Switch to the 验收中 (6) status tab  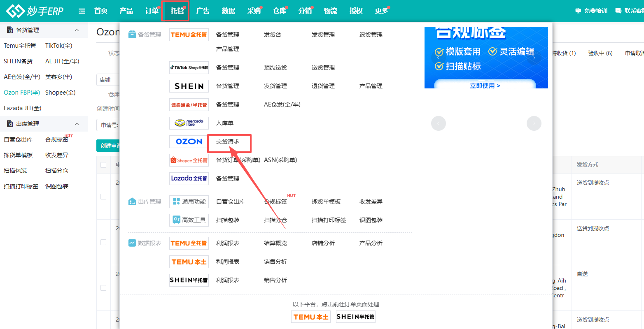pos(600,53)
